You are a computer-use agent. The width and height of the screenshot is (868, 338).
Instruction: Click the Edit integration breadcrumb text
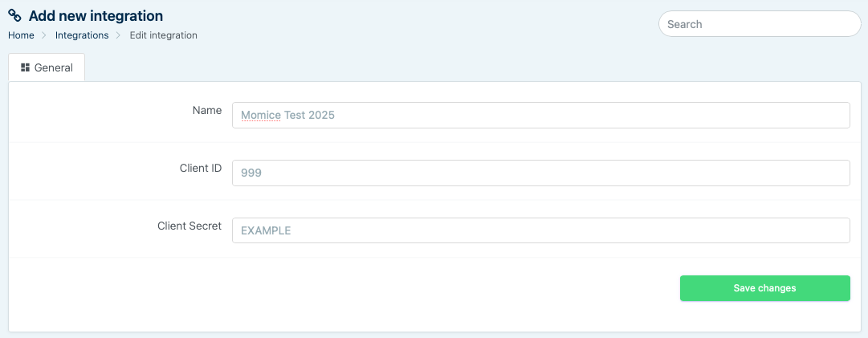click(163, 35)
